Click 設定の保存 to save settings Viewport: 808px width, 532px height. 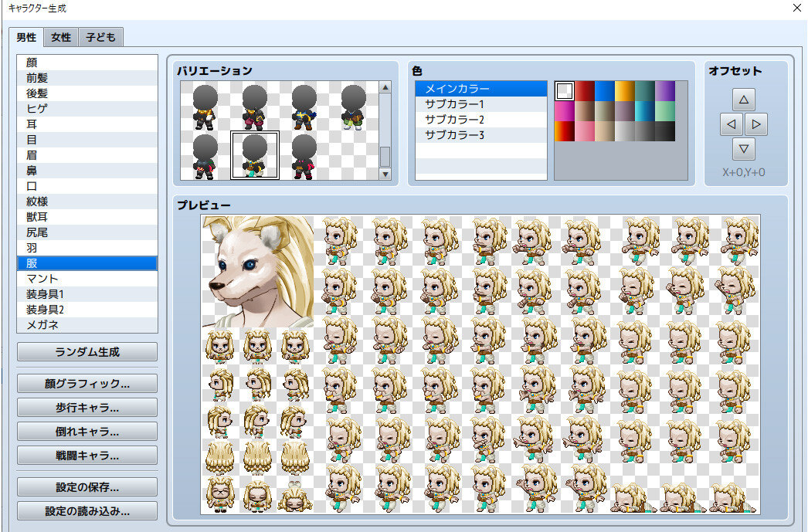coord(87,486)
